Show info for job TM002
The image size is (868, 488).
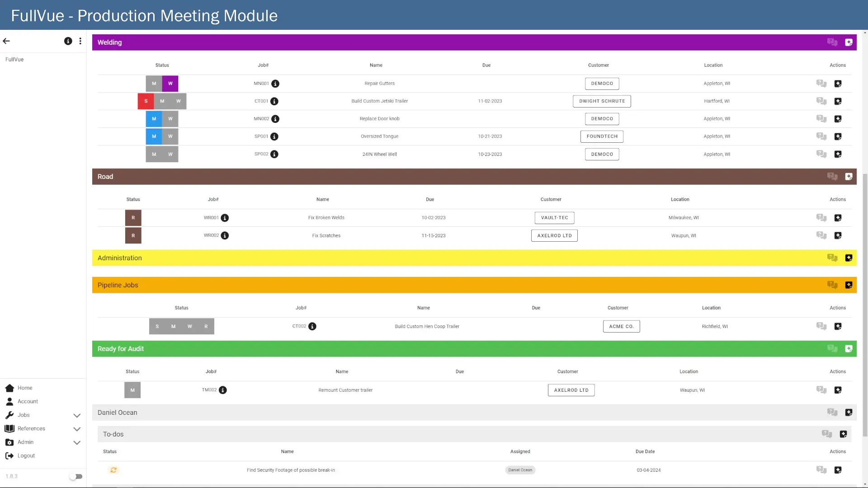[x=223, y=390]
